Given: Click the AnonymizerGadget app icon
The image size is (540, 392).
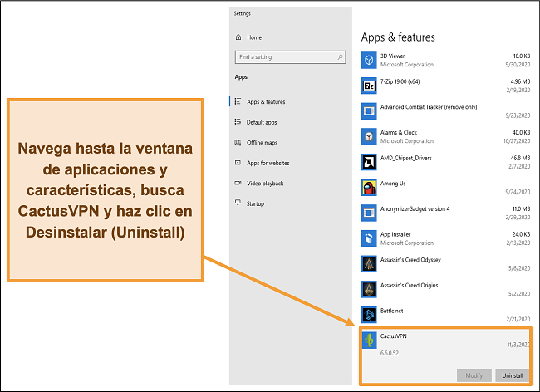Looking at the screenshot, I should [x=369, y=213].
